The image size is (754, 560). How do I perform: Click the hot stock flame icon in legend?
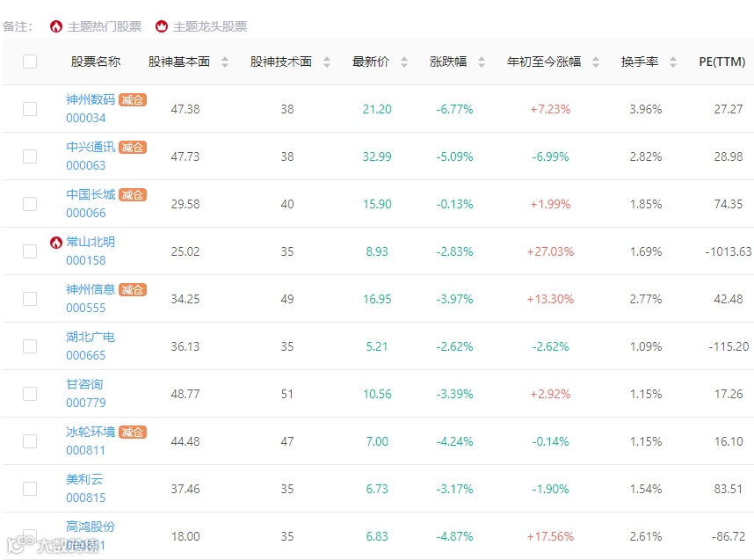point(56,26)
